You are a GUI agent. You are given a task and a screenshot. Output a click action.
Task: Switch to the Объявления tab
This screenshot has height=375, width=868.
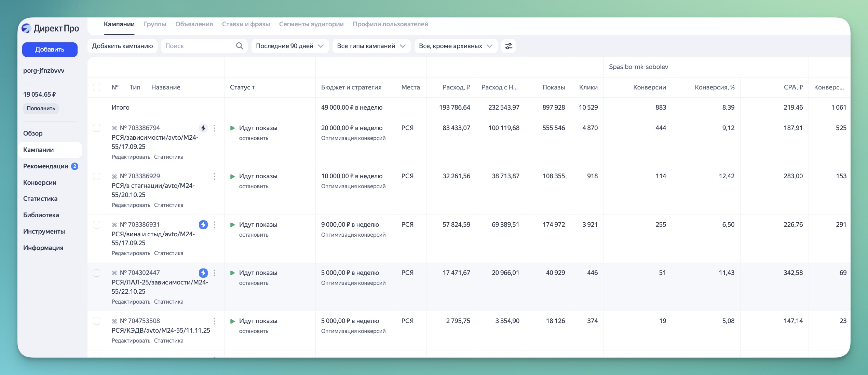pos(194,24)
